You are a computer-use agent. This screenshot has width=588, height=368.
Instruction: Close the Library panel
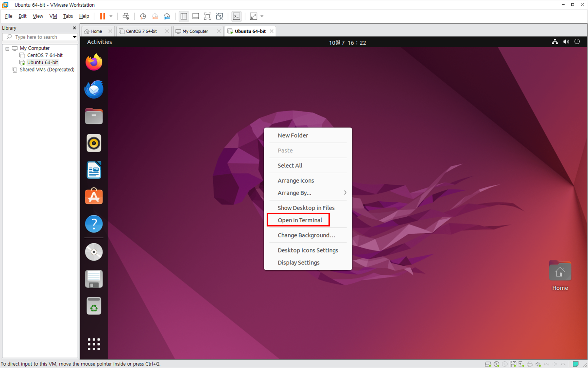pos(74,28)
